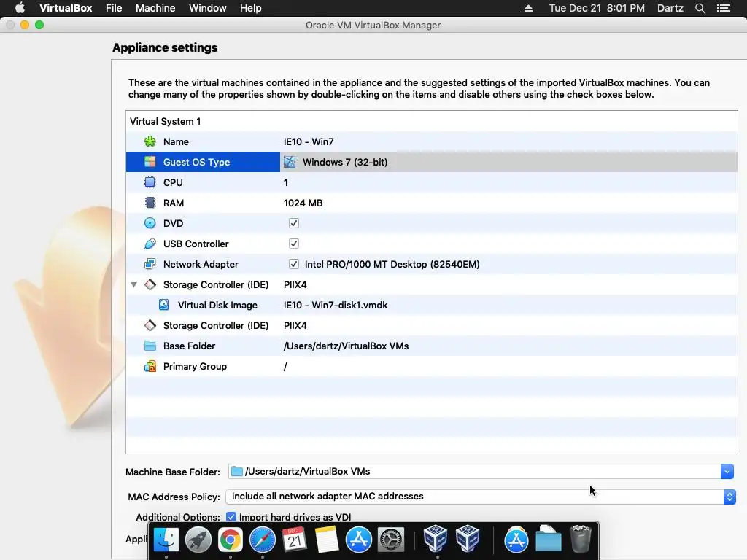The height and width of the screenshot is (560, 747).
Task: Click the second VirtualBox cube dock icon
Action: pos(468,539)
